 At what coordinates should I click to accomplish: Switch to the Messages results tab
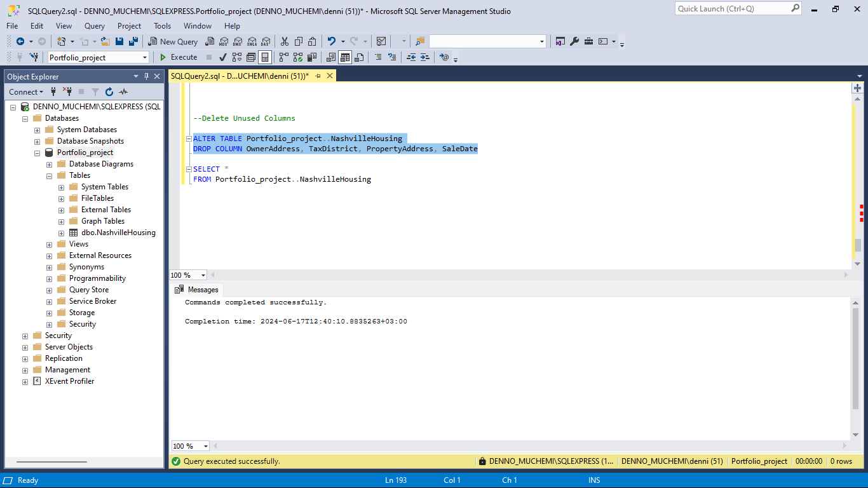click(196, 290)
